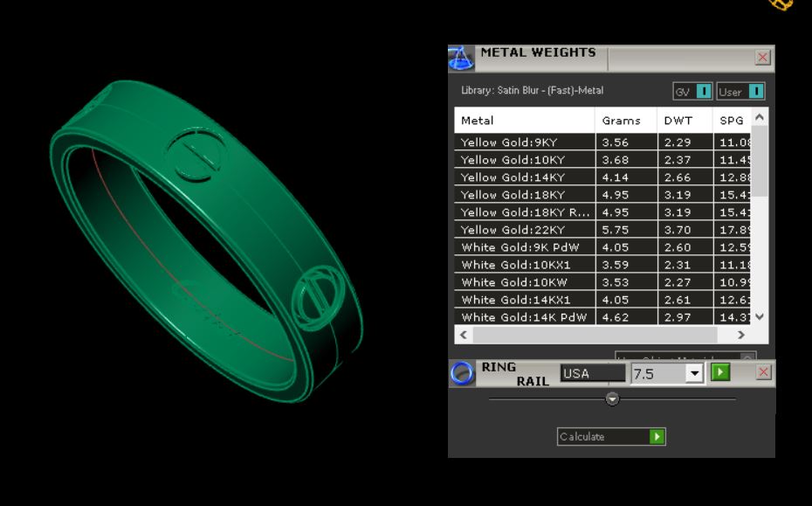The image size is (812, 506).
Task: Click scroll-up arrow in metal list
Action: pos(760,117)
